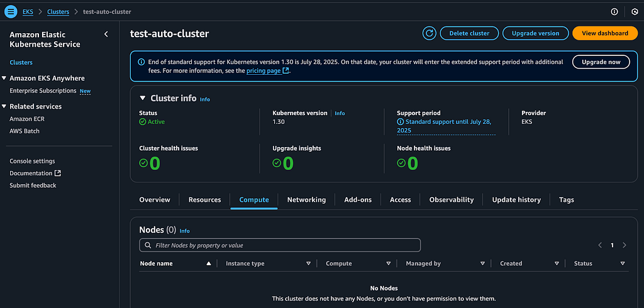Collapse the Related services section
This screenshot has width=644, height=308.
tap(4, 106)
